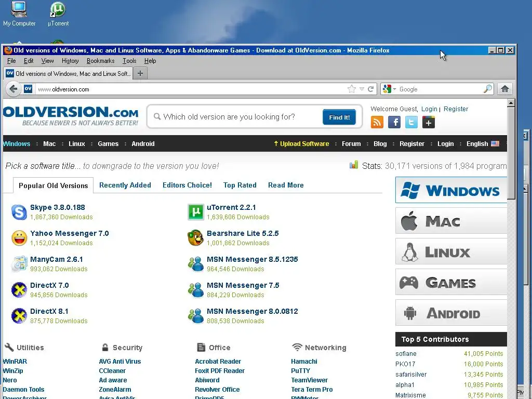Open the Edit menu

tap(29, 61)
